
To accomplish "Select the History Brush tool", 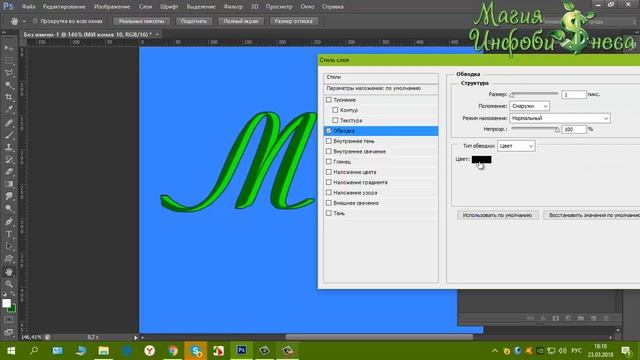I will click(9, 159).
